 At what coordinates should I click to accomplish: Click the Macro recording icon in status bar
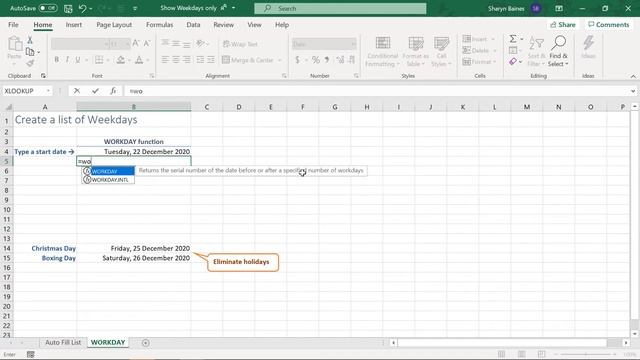pos(30,354)
